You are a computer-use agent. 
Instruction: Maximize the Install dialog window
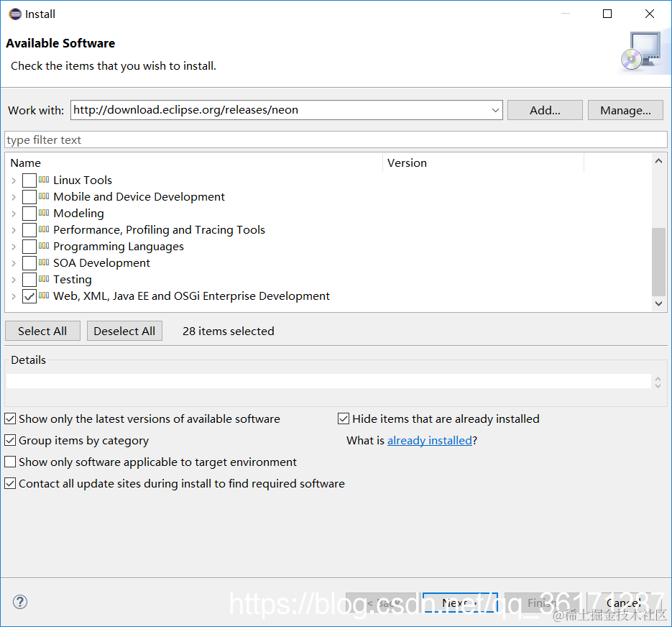(x=607, y=14)
